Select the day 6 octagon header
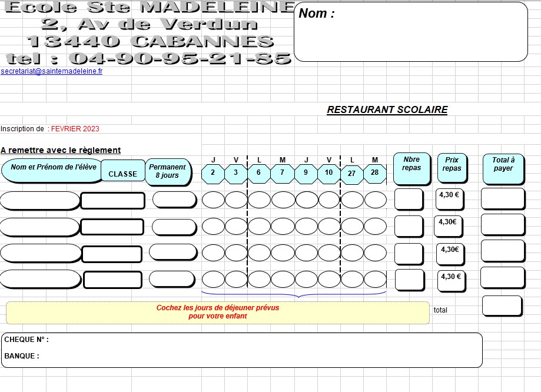The image size is (541, 392). tap(259, 174)
